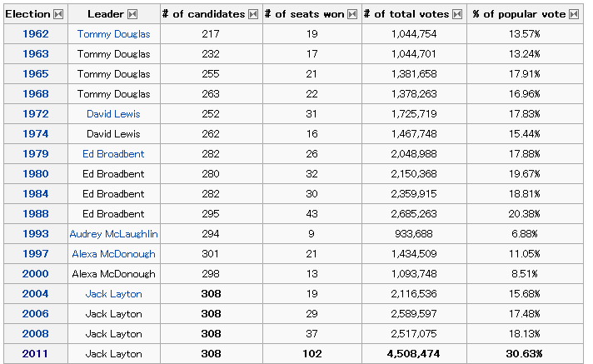Screen dimensions: 593x364
Task: Open Ed Broadbent's page link
Action: click(x=113, y=154)
